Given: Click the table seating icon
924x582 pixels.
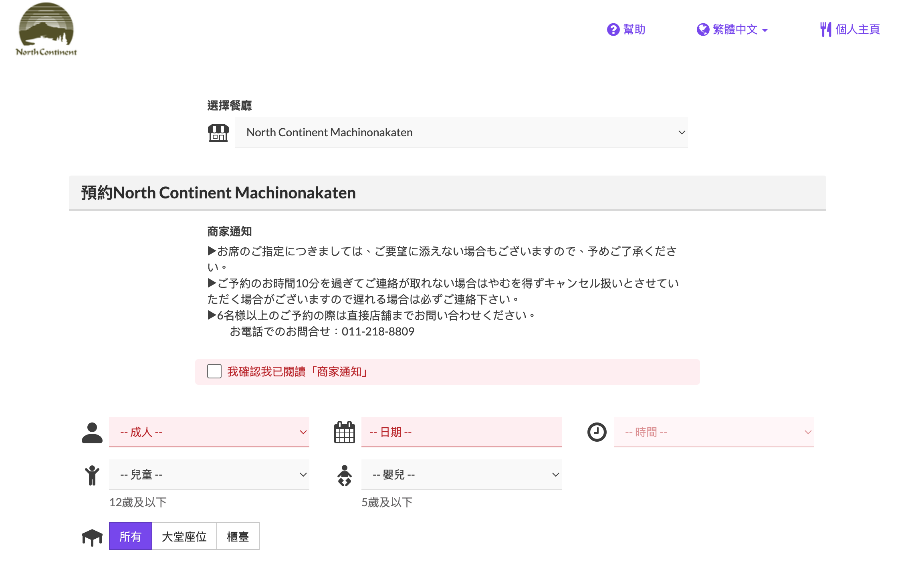Looking at the screenshot, I should click(x=92, y=537).
